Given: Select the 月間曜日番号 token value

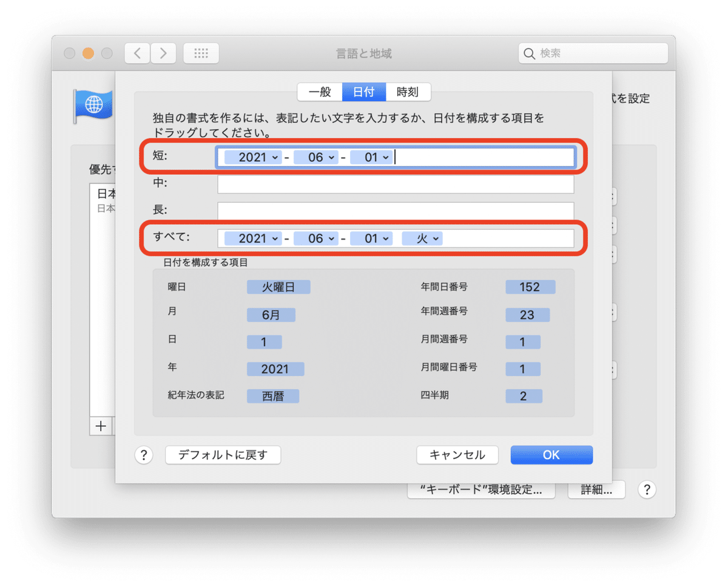Looking at the screenshot, I should point(523,369).
